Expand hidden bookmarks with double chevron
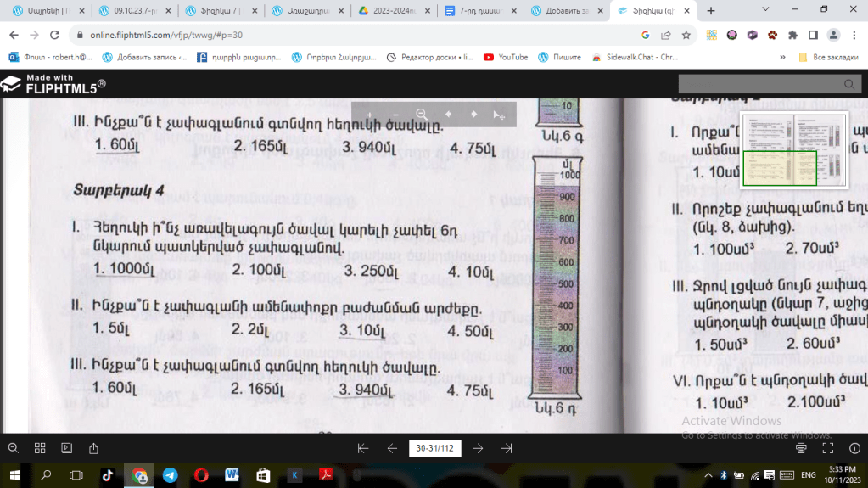Screen dimensions: 868x488 782,57
